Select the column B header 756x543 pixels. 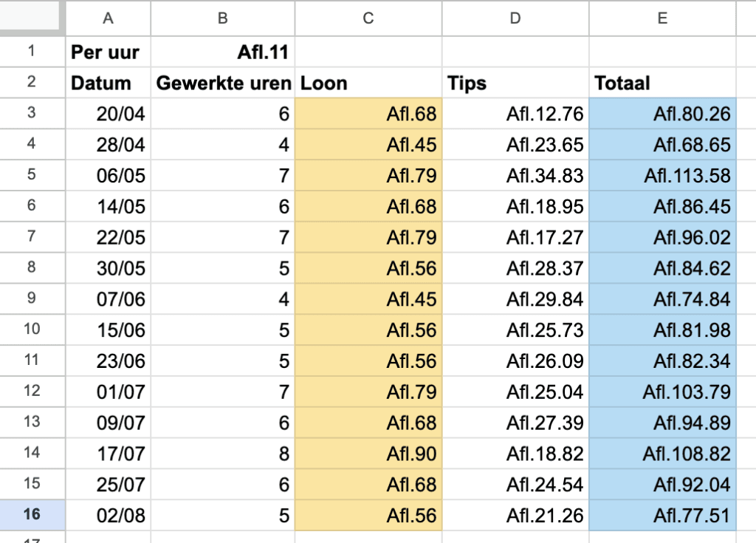222,18
